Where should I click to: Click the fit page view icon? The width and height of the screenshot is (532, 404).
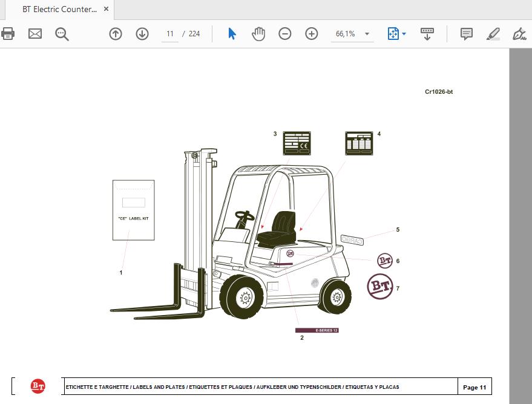point(393,34)
